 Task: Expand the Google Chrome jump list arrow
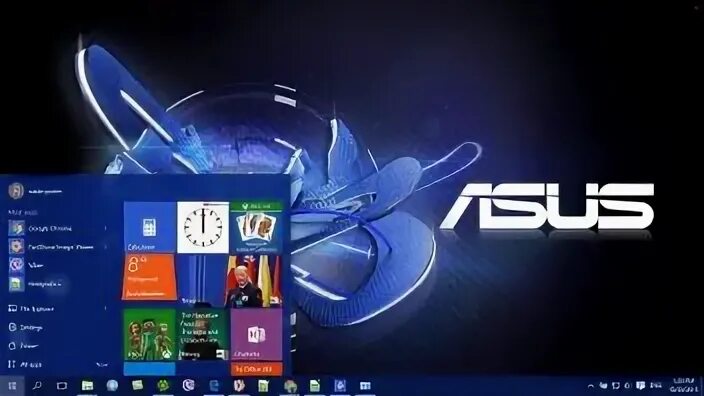(x=106, y=228)
